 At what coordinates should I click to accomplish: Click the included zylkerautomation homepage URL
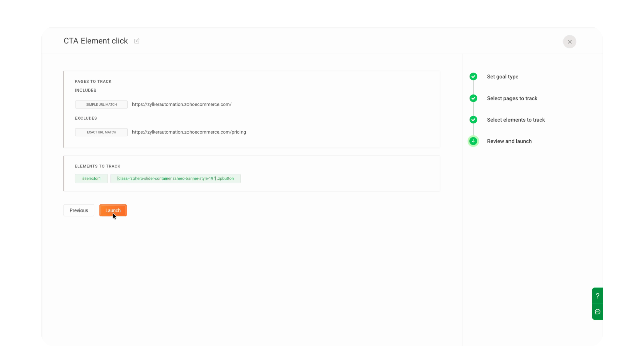coord(181,104)
